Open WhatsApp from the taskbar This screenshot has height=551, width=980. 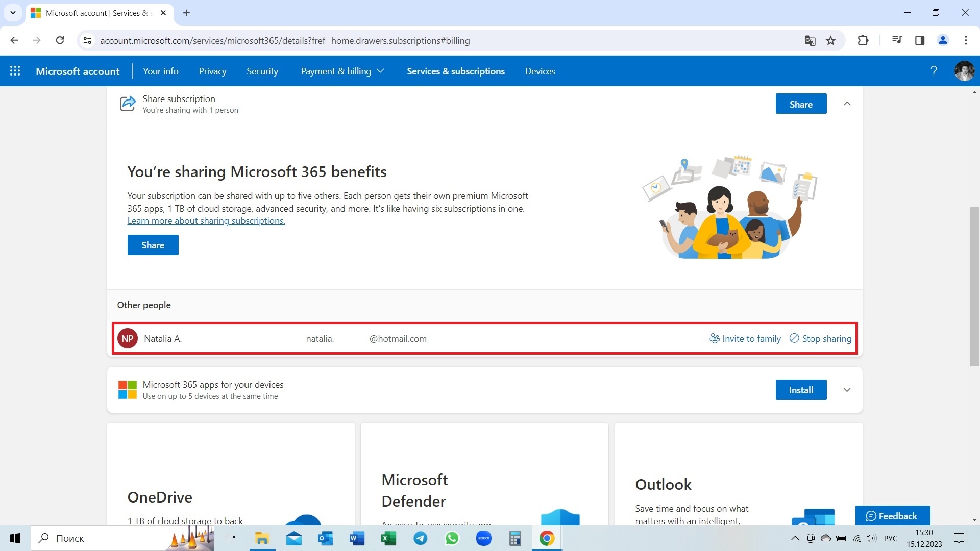pyautogui.click(x=452, y=538)
